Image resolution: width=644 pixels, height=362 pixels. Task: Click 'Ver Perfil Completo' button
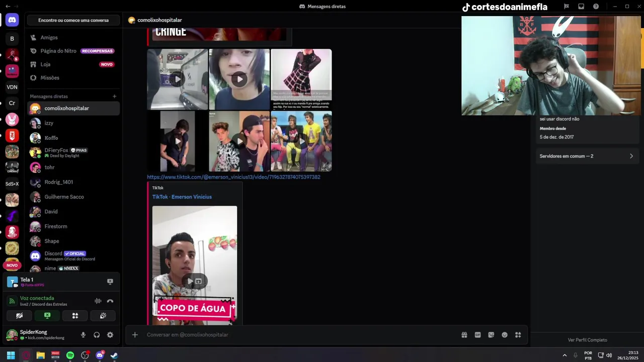click(x=587, y=340)
